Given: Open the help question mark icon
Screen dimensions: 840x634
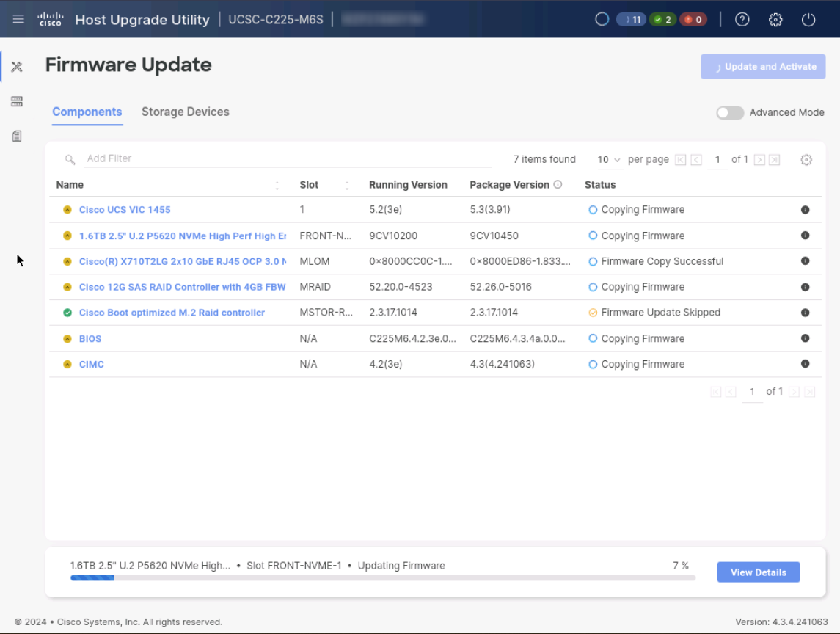Looking at the screenshot, I should coord(742,20).
